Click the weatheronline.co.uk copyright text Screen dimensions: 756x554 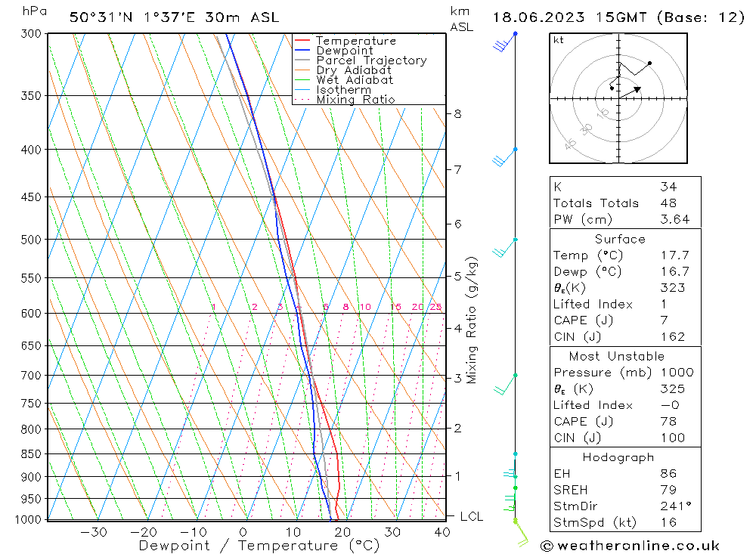tap(631, 546)
